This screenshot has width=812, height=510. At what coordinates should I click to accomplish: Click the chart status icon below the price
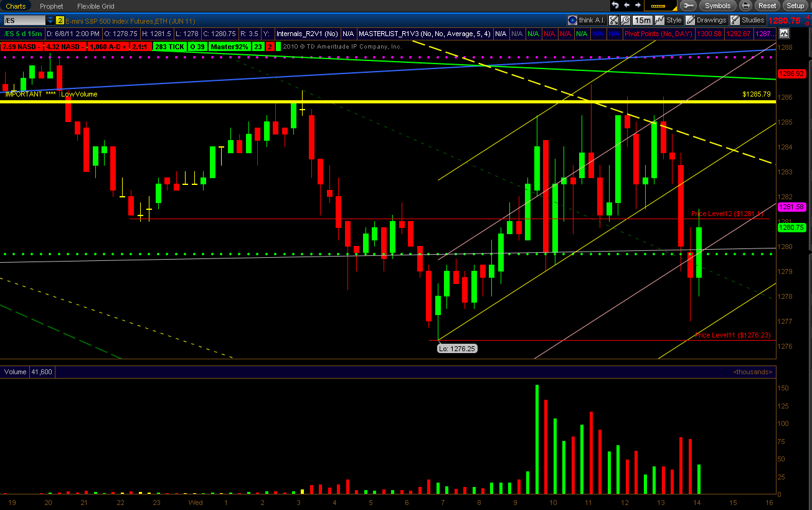click(x=784, y=33)
